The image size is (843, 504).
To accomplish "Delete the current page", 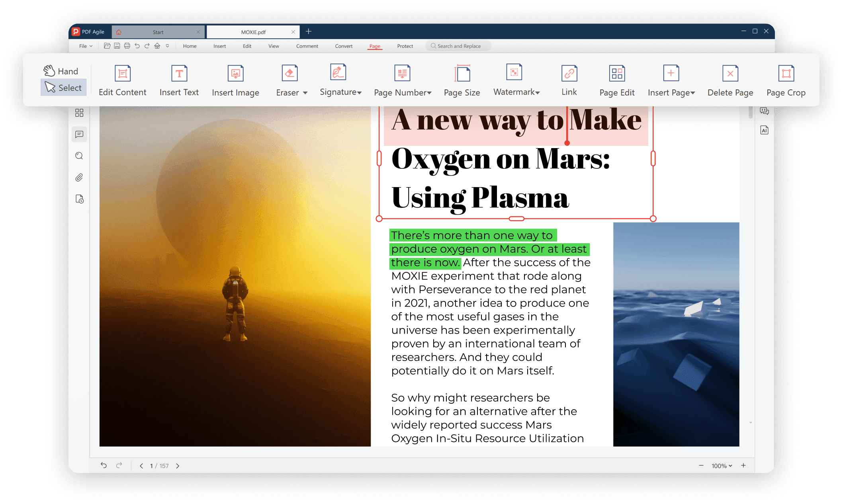I will pos(730,79).
